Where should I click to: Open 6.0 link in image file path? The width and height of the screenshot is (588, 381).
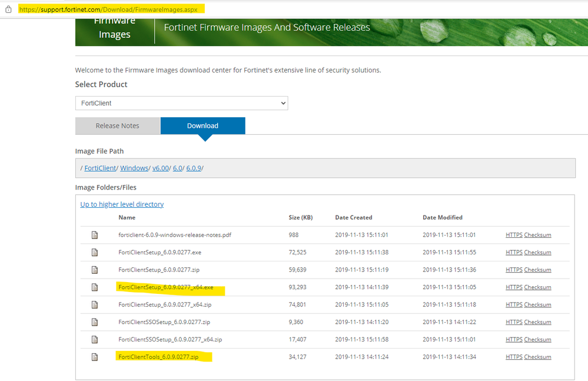[177, 168]
